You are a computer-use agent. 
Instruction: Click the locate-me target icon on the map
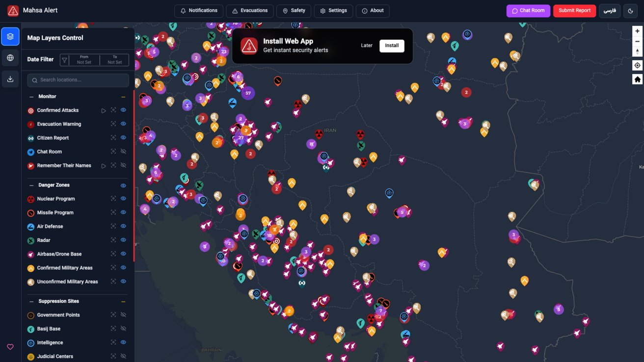point(637,65)
